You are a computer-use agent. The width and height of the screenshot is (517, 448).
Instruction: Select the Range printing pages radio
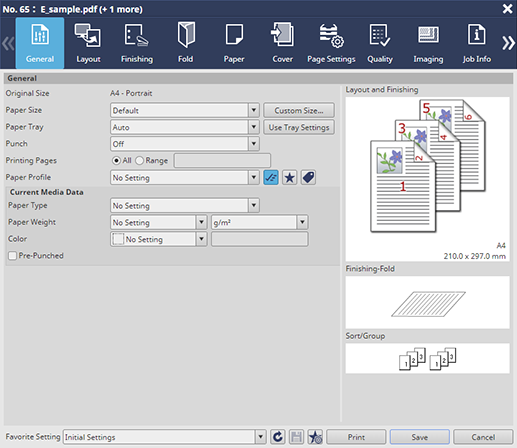(139, 161)
